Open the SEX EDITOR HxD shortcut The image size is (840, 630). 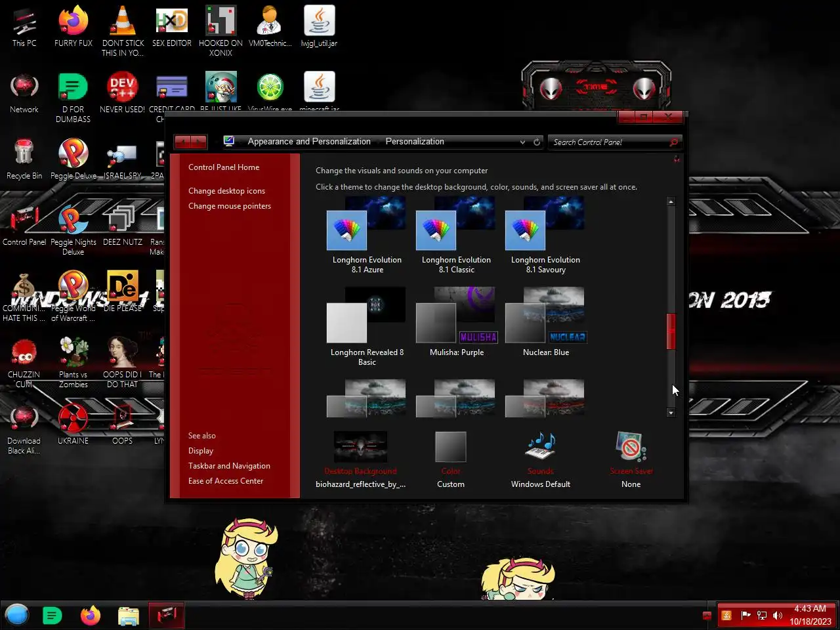pyautogui.click(x=172, y=27)
